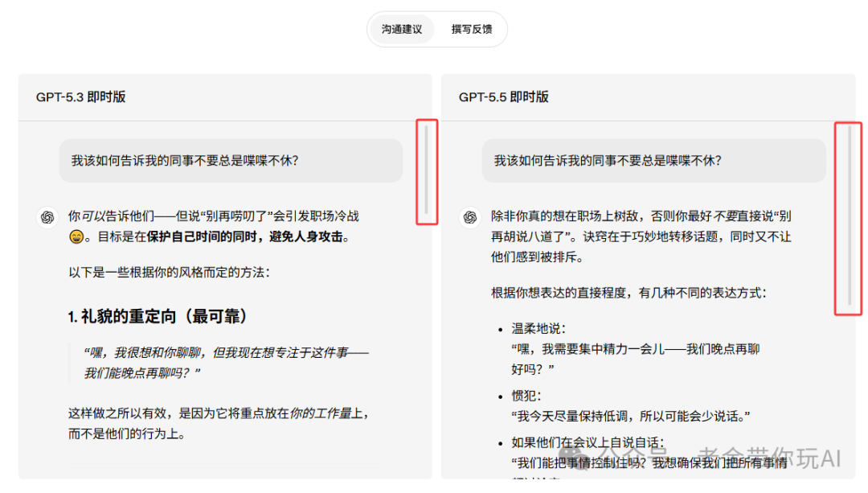Click the laughing emoji in GPT-5.3 reply
The image size is (868, 493).
[x=76, y=237]
